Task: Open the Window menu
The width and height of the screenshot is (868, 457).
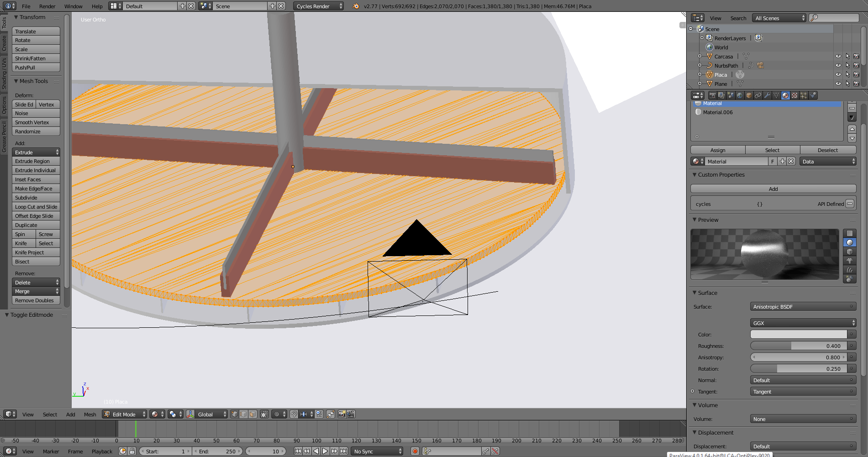Action: point(73,6)
